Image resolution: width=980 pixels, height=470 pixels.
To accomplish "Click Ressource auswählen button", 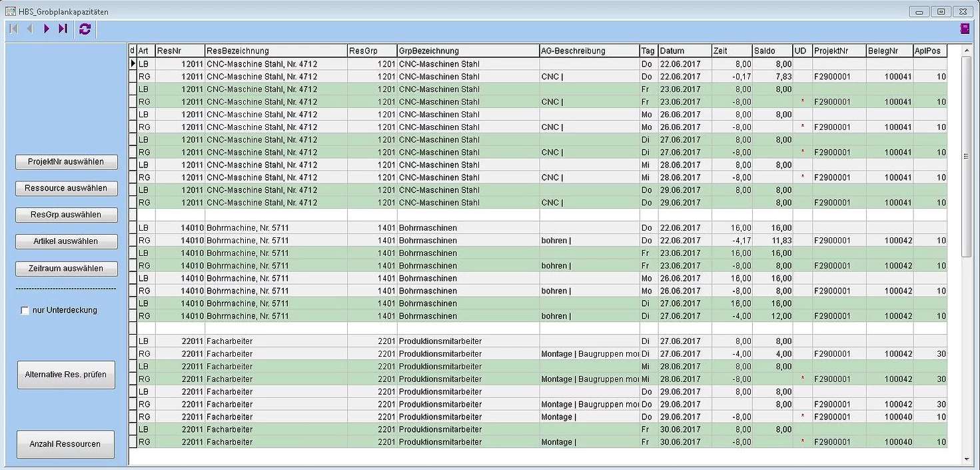I will pos(66,189).
